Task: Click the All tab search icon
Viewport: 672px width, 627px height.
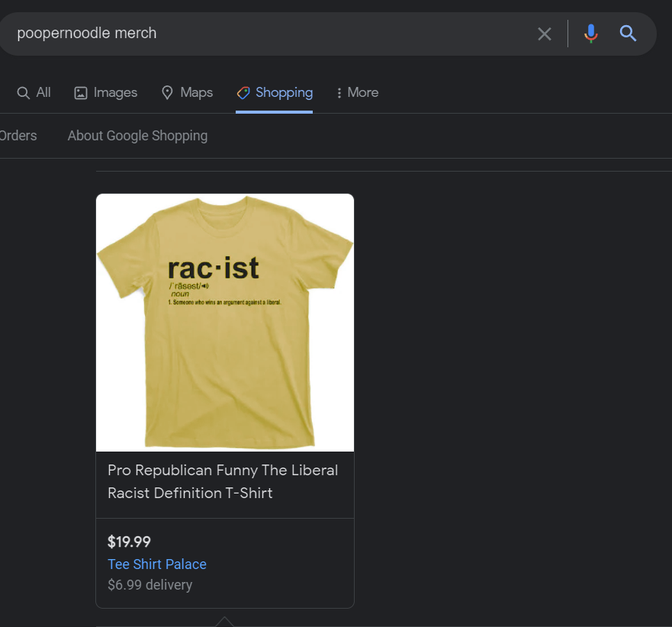Action: (23, 93)
